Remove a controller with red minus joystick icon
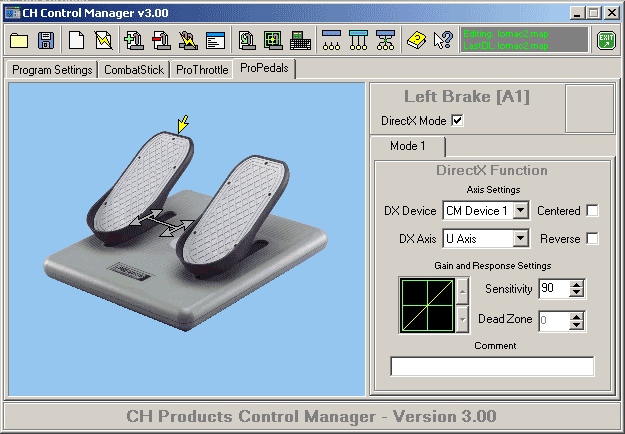 (161, 40)
